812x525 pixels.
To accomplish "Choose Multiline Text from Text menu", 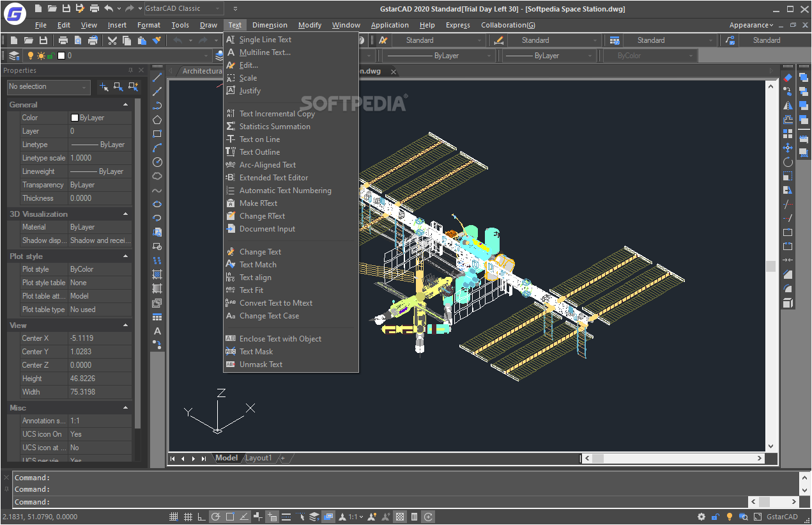I will 291,52.
